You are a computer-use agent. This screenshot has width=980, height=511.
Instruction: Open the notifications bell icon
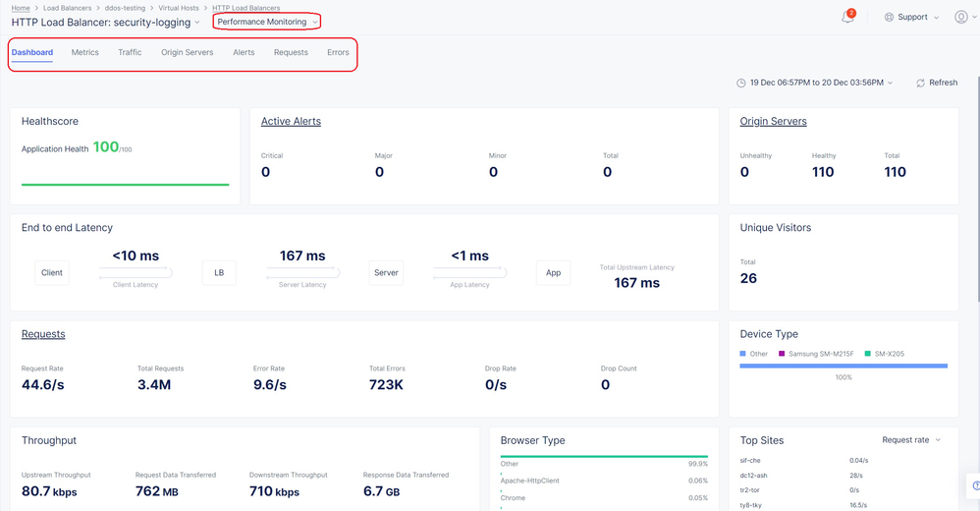(x=847, y=18)
